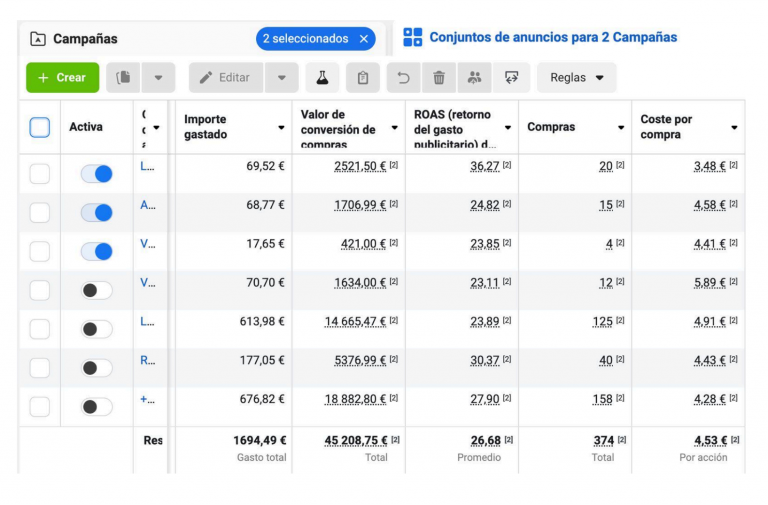The width and height of the screenshot is (768, 505).
Task: Enable the toggle for the 613,98 € campaign
Action: tap(97, 329)
